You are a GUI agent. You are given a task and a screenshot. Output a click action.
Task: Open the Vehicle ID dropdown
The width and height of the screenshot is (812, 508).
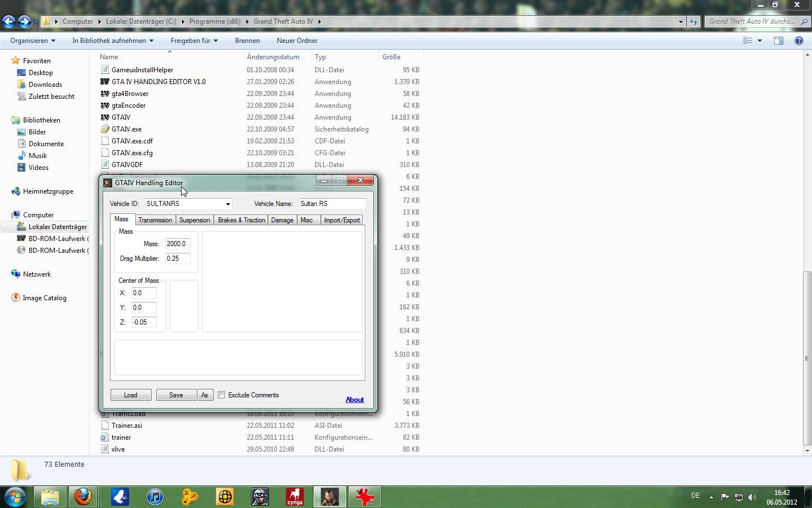(228, 204)
